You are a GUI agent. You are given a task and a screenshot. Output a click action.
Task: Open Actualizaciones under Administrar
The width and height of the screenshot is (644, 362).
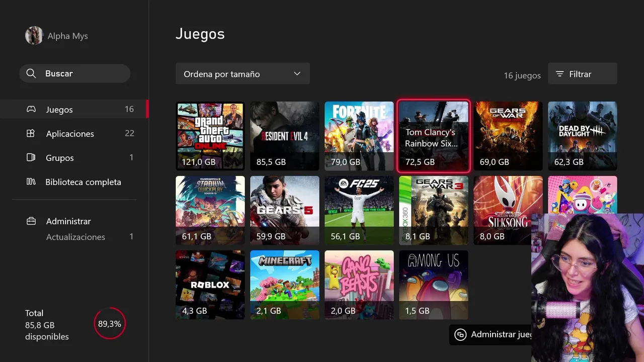(x=75, y=237)
